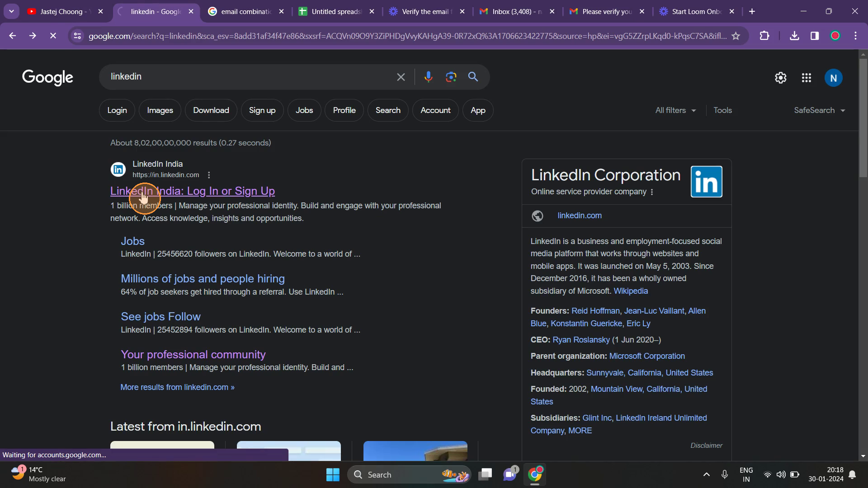Viewport: 868px width, 488px height.
Task: Open Chrome side panel
Action: pos(814,36)
